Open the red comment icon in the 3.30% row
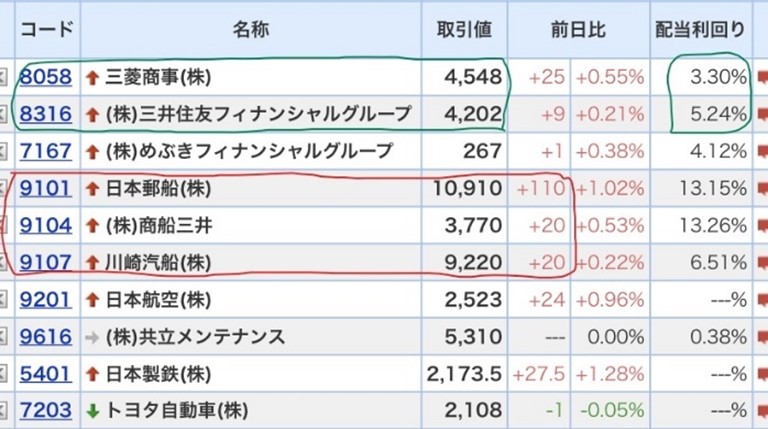 coord(762,78)
